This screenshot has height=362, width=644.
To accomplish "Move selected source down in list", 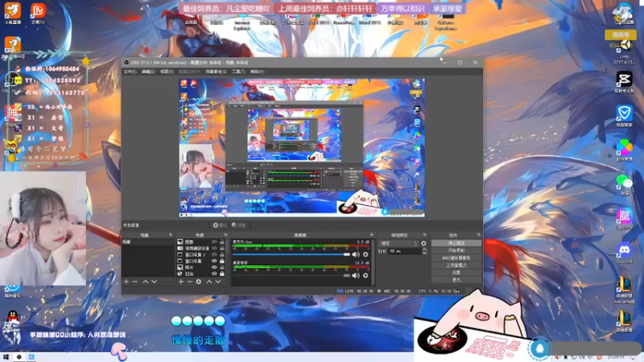I will tap(218, 282).
